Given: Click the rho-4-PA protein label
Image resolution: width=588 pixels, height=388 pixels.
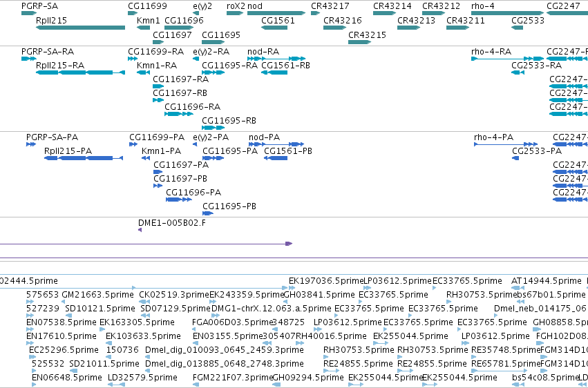Looking at the screenshot, I should click(x=493, y=137).
